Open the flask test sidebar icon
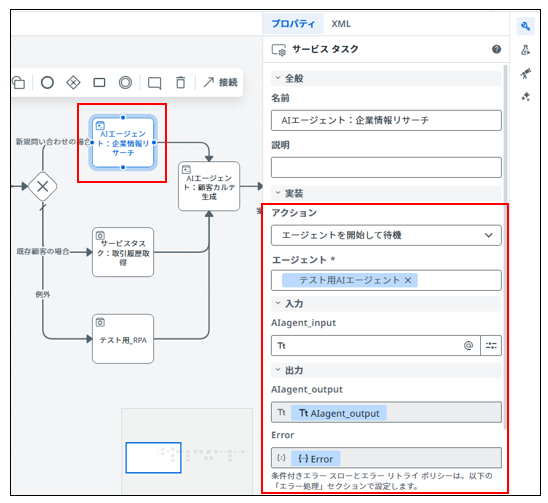The height and width of the screenshot is (503, 548). (x=525, y=50)
